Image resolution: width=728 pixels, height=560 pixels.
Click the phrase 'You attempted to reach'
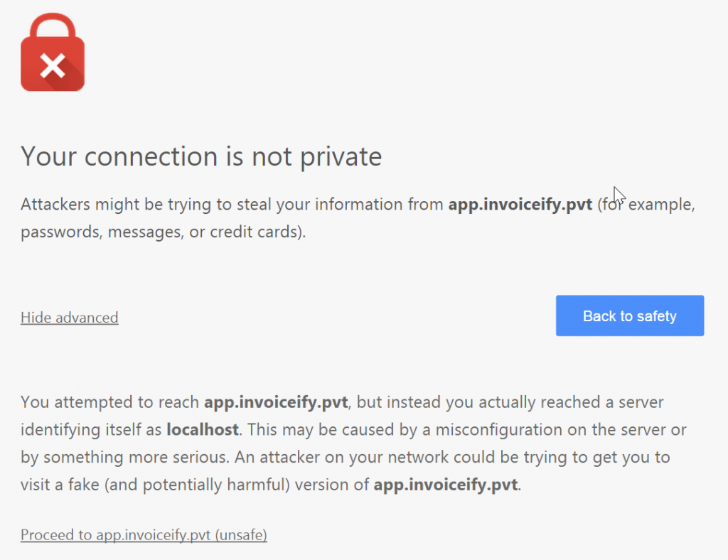tap(110, 402)
